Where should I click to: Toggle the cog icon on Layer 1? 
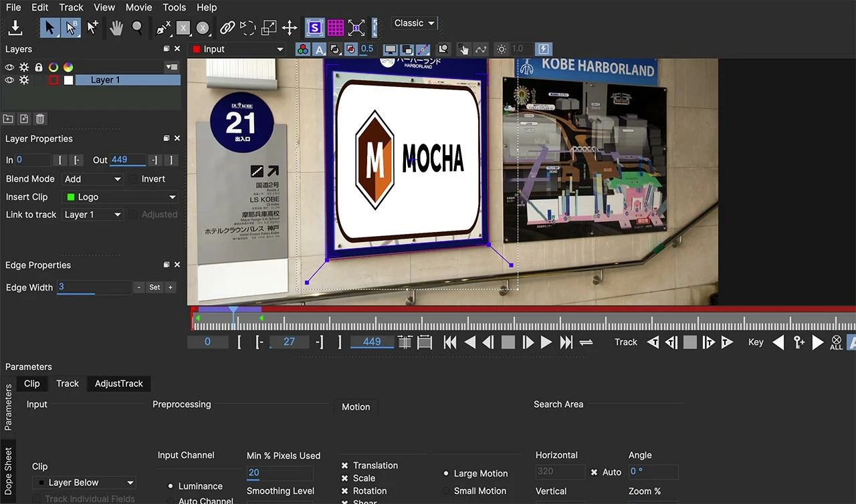[x=24, y=80]
